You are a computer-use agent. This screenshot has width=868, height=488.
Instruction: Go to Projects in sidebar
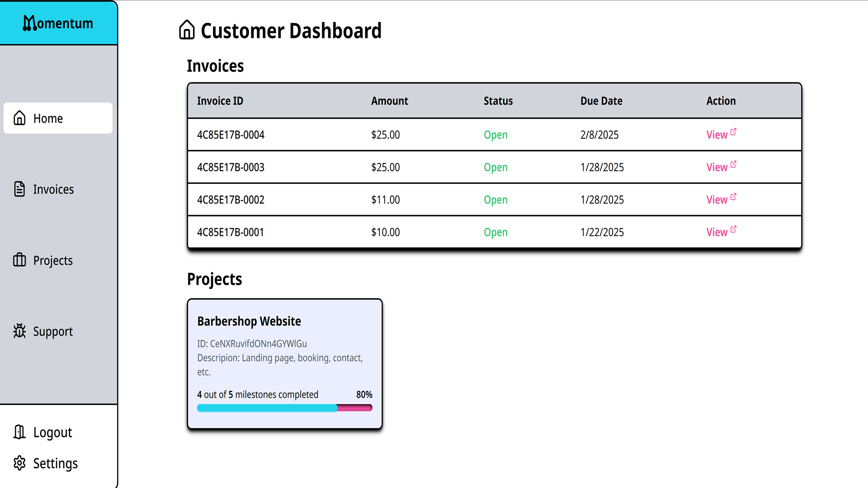pyautogui.click(x=53, y=261)
